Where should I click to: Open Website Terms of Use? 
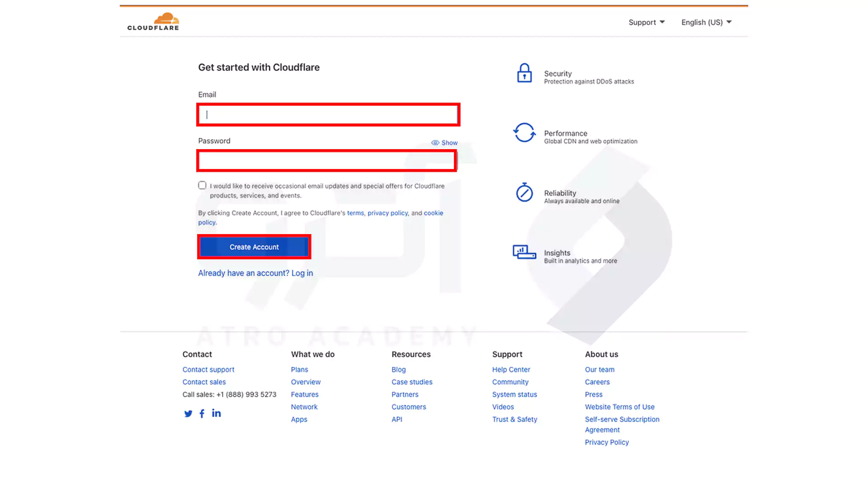(619, 407)
